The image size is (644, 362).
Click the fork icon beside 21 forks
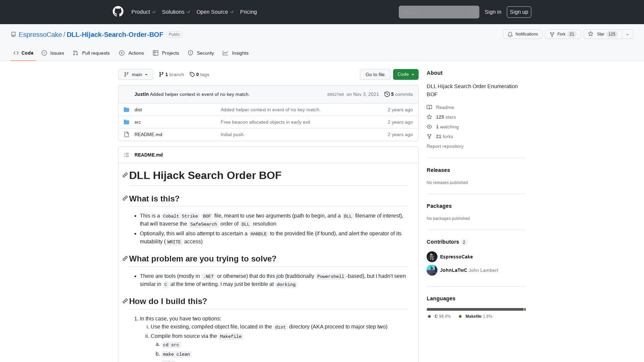429,136
